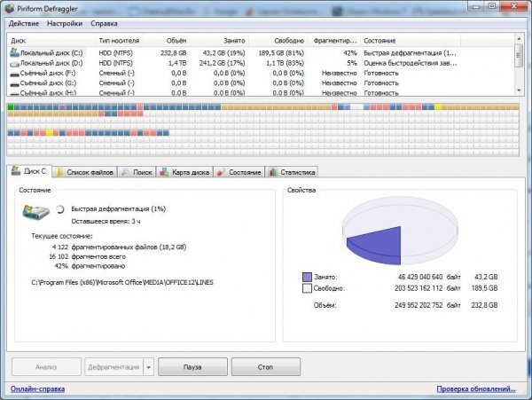Sort by the Фрагментир... column header
This screenshot has width=532, height=400.
(334, 41)
